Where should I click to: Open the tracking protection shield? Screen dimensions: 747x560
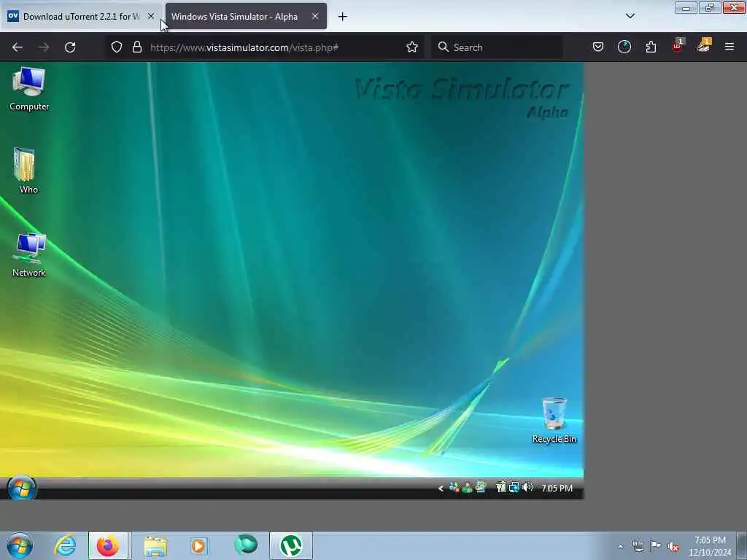point(117,47)
